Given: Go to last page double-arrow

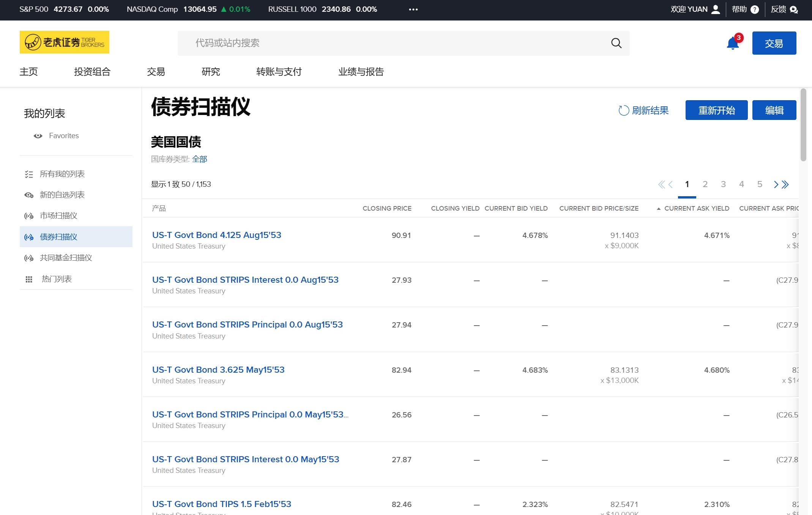Looking at the screenshot, I should [x=786, y=184].
